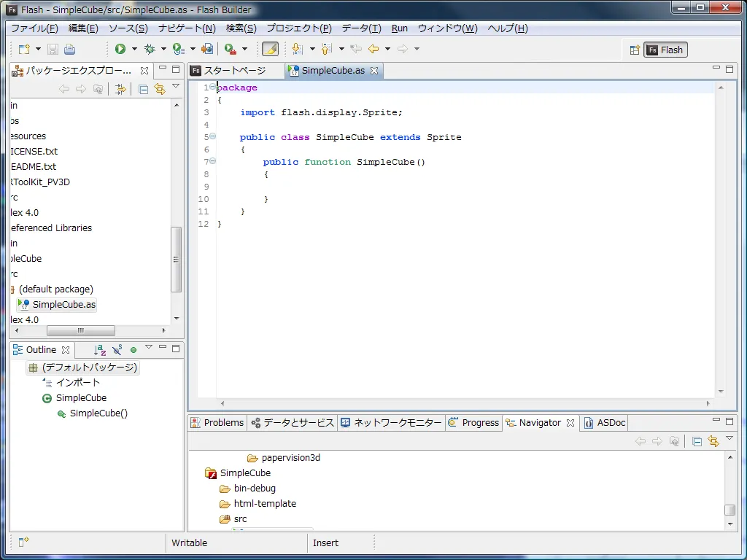Launch Debug with the bug icon
Screen dimensions: 747x560
click(150, 49)
